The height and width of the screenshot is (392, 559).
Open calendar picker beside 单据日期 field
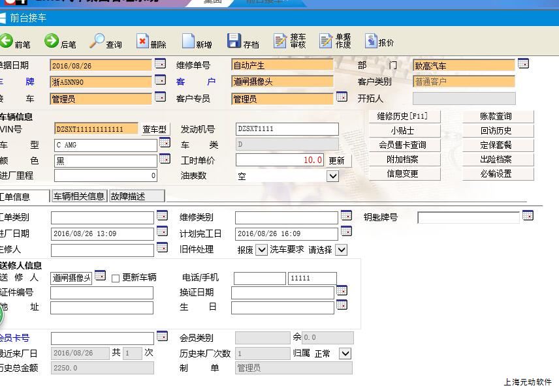pyautogui.click(x=160, y=64)
